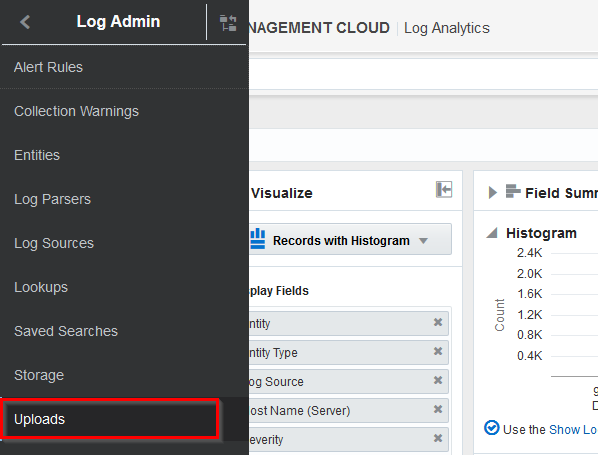Click the Field Summary chart icon
Image resolution: width=598 pixels, height=455 pixels.
[513, 191]
